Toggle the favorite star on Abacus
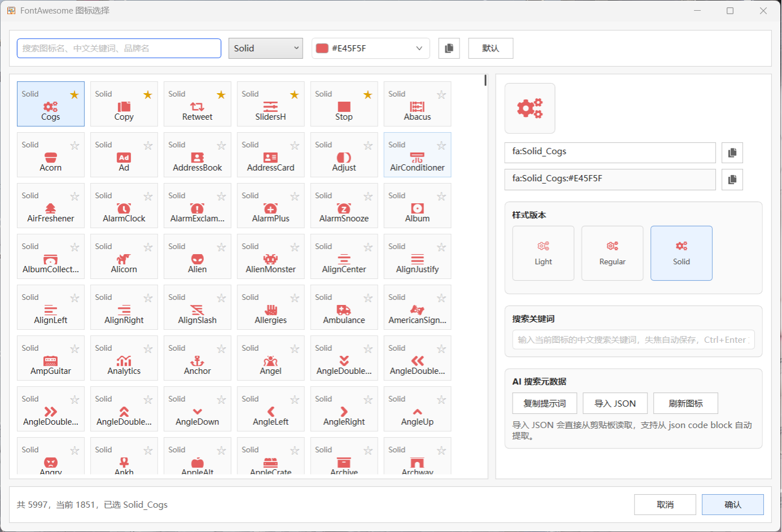782x532 pixels. 442,95
